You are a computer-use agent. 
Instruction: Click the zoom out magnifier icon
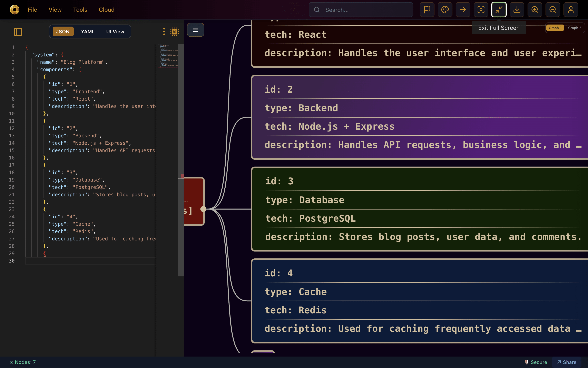(553, 10)
